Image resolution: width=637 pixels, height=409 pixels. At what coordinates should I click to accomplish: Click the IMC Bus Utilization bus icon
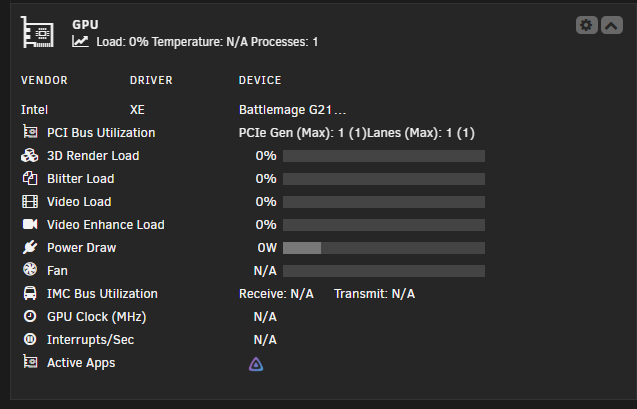pos(30,293)
